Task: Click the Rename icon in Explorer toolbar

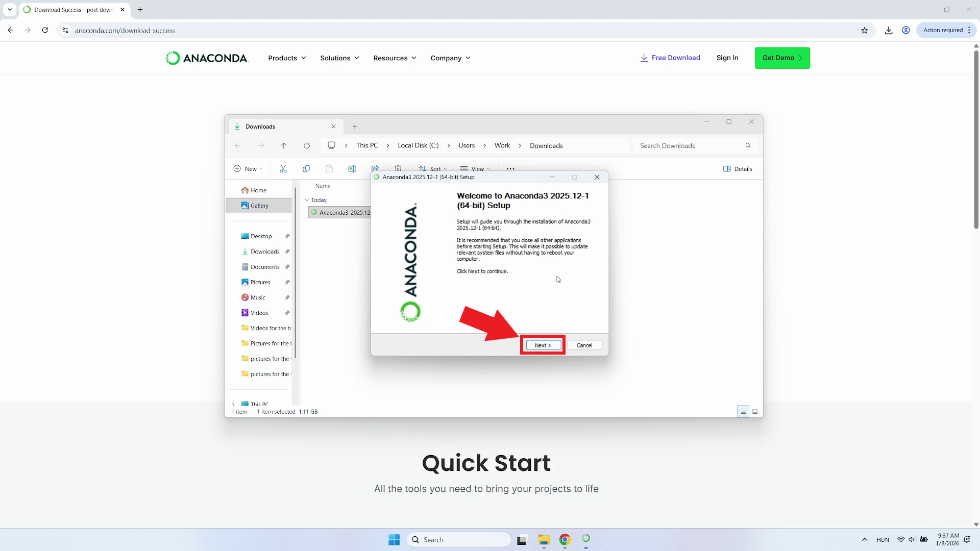Action: (352, 169)
